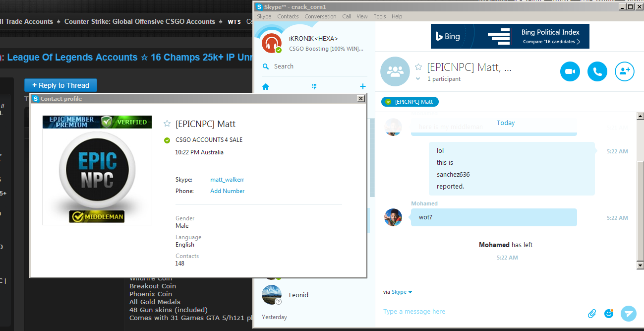Open Counter Strike: Global Offensive CSGO Accounts breadcrumb
The image size is (644, 331).
tap(140, 22)
